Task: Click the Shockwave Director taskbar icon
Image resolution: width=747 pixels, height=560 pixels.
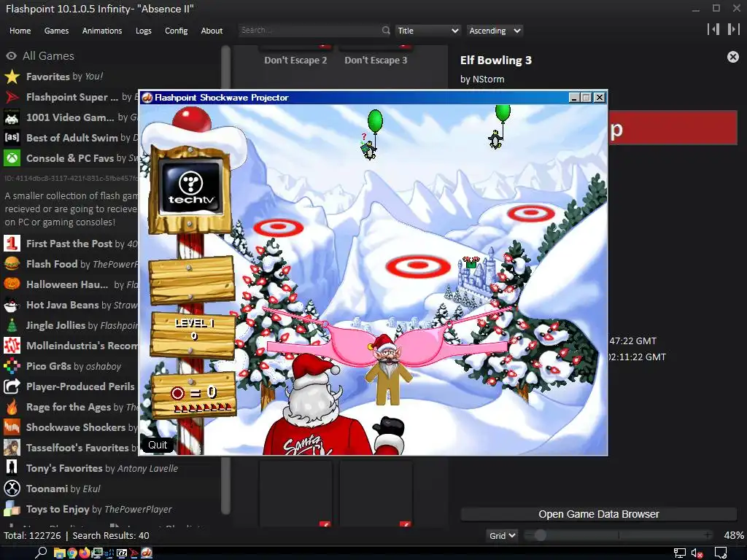Action: point(147,553)
